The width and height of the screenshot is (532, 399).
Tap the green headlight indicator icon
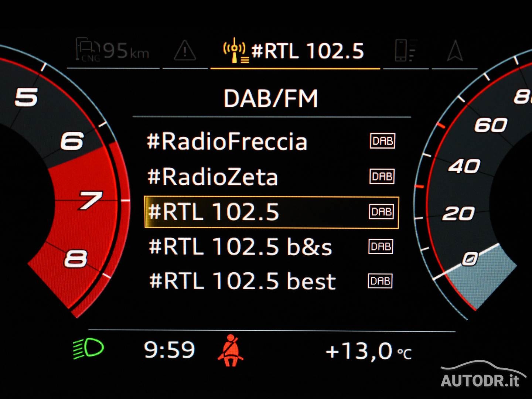click(89, 348)
